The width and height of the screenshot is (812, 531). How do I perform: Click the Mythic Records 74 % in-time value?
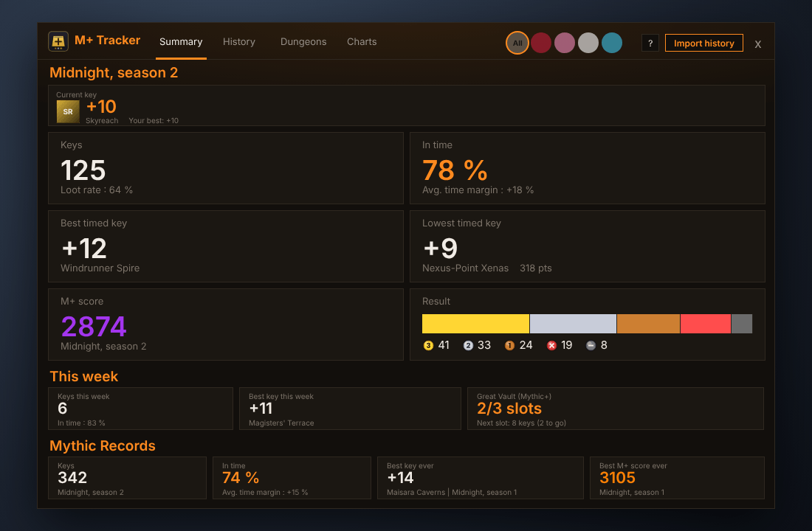pyautogui.click(x=241, y=478)
